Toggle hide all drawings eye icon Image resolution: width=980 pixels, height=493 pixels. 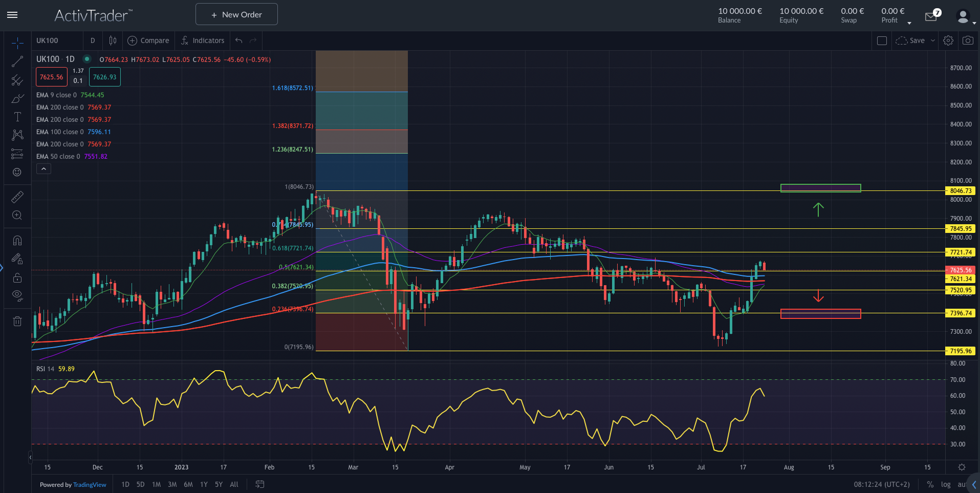coord(17,295)
